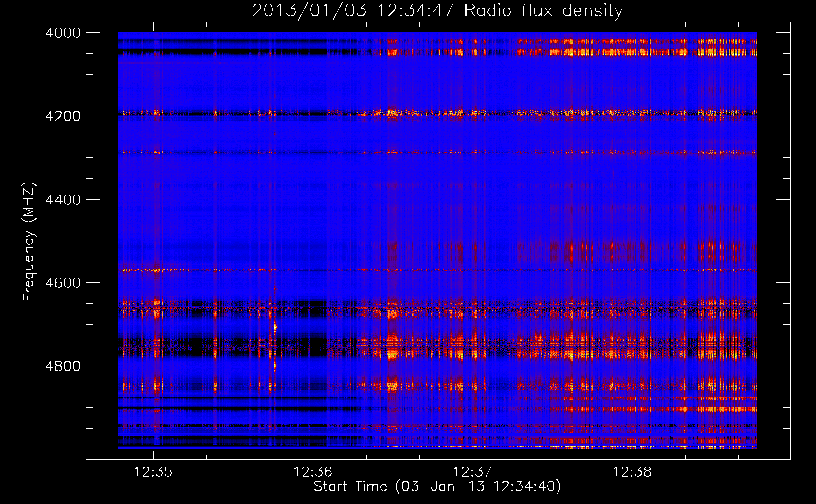Click the 12:38 time axis label

click(x=632, y=472)
